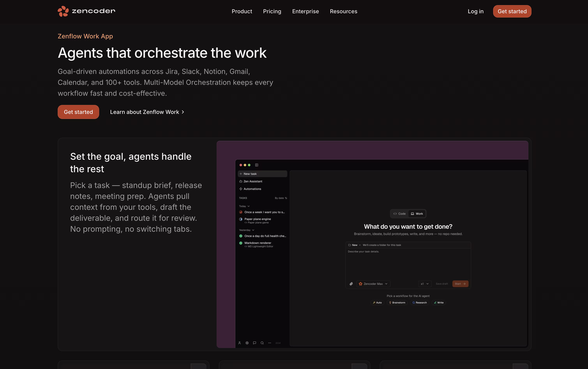
Task: Attach a file with the paperclip icon
Action: (351, 284)
